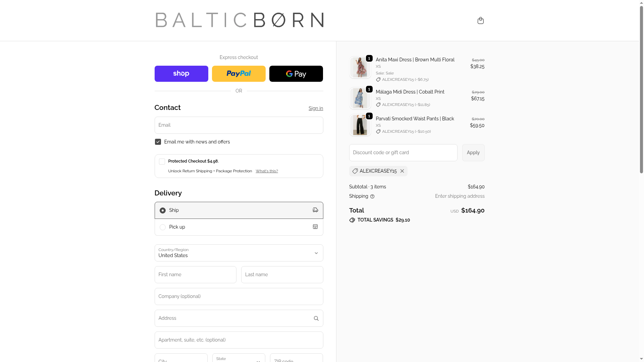Click the Anita Maxi Dress thumbnail
This screenshot has height=362, width=644.
click(360, 67)
